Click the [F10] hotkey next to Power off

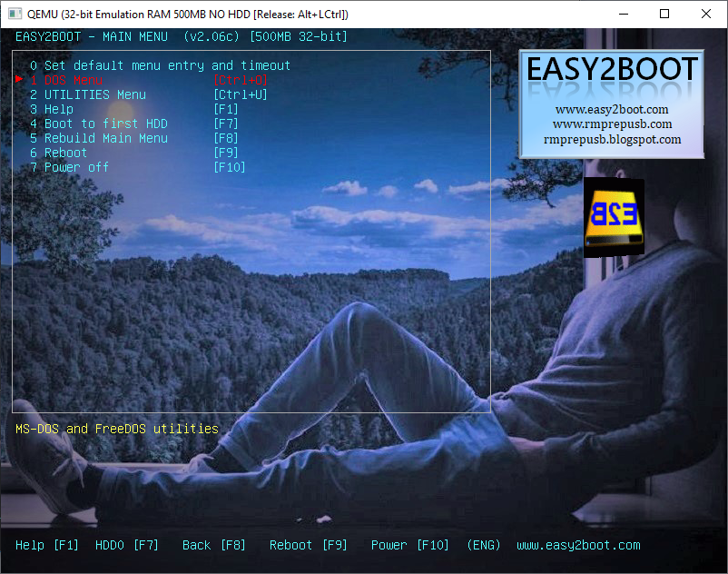coord(230,167)
